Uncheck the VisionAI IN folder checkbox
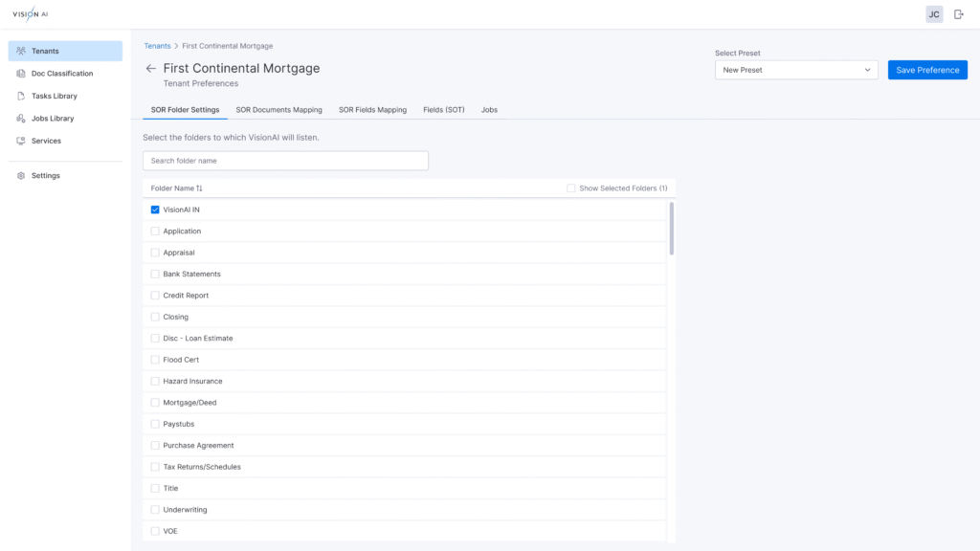This screenshot has height=551, width=980. tap(155, 209)
